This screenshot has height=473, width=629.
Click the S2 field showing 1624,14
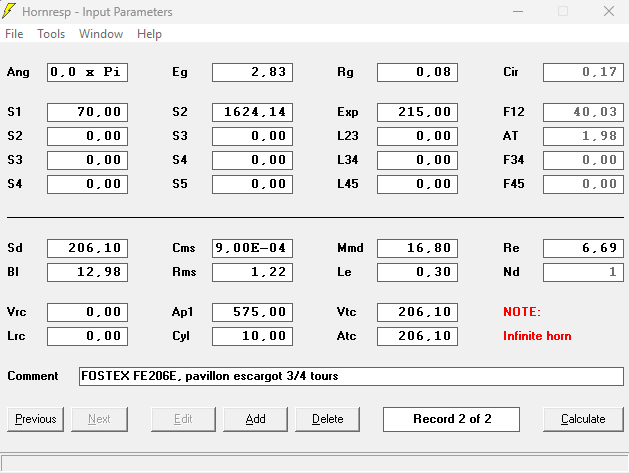pyautogui.click(x=252, y=112)
